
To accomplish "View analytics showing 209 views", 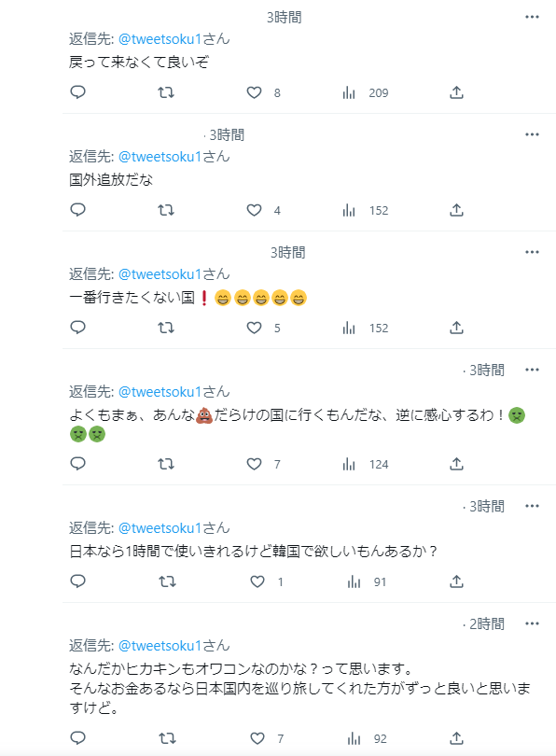I will point(365,92).
